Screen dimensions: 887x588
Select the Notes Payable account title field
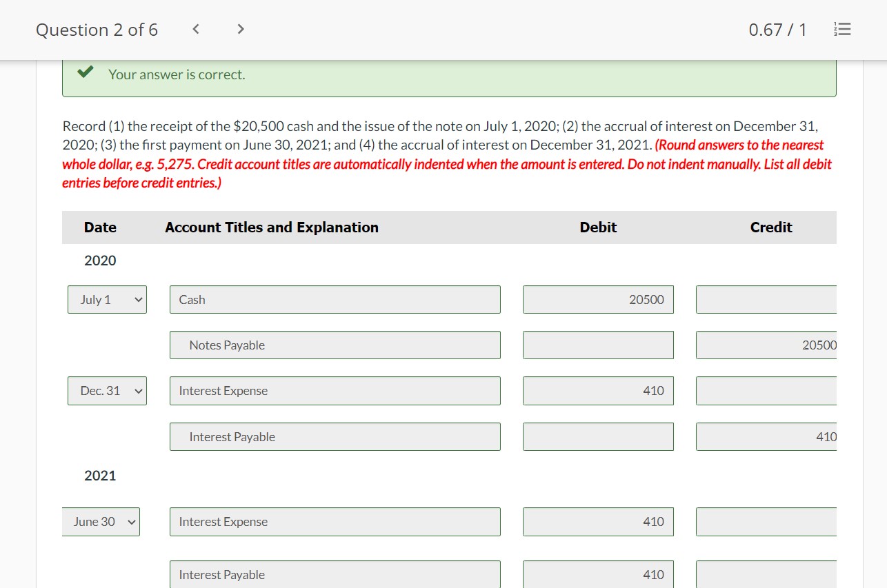point(335,345)
